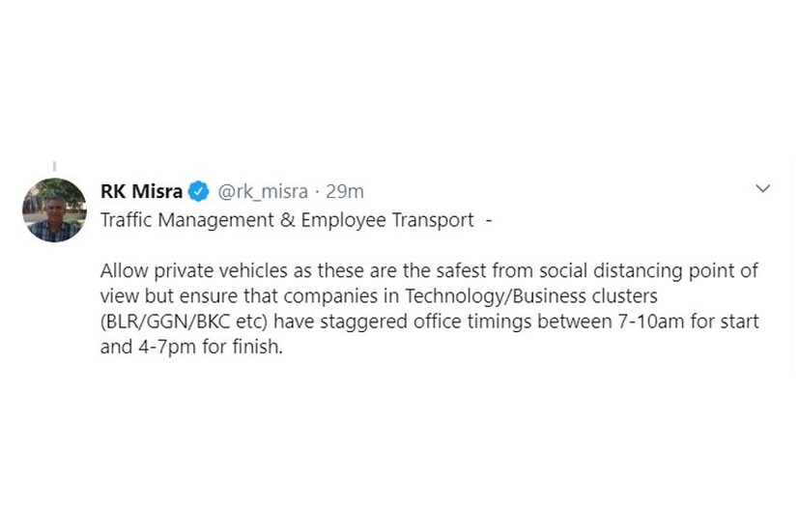The height and width of the screenshot is (532, 799).
Task: Click the RK Misra display name
Action: [141, 191]
